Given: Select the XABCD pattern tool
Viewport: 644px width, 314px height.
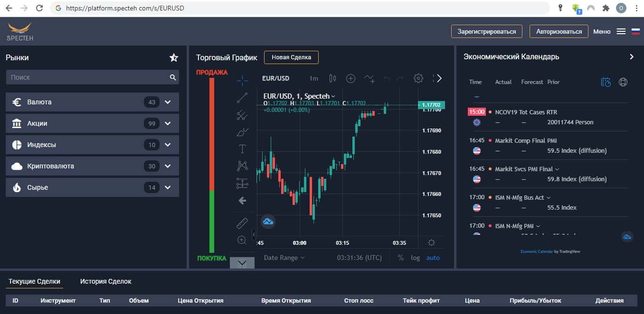Looking at the screenshot, I should point(242,166).
